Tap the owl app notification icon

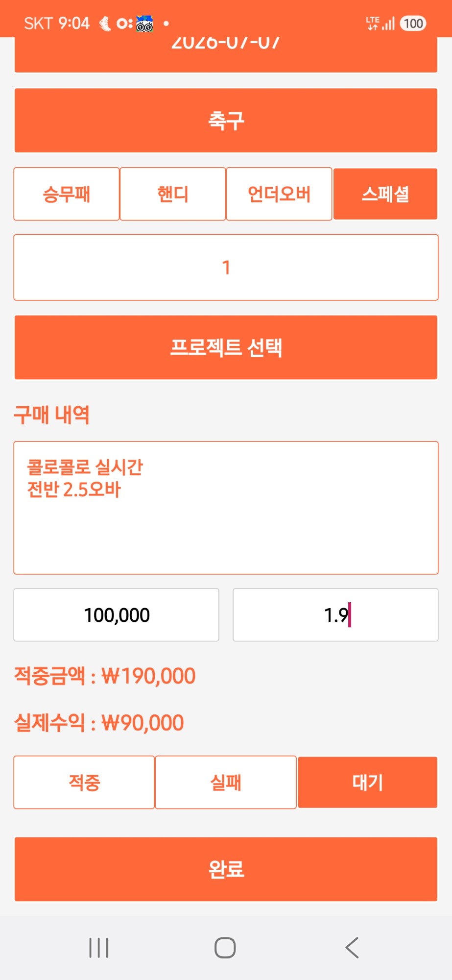(x=144, y=24)
